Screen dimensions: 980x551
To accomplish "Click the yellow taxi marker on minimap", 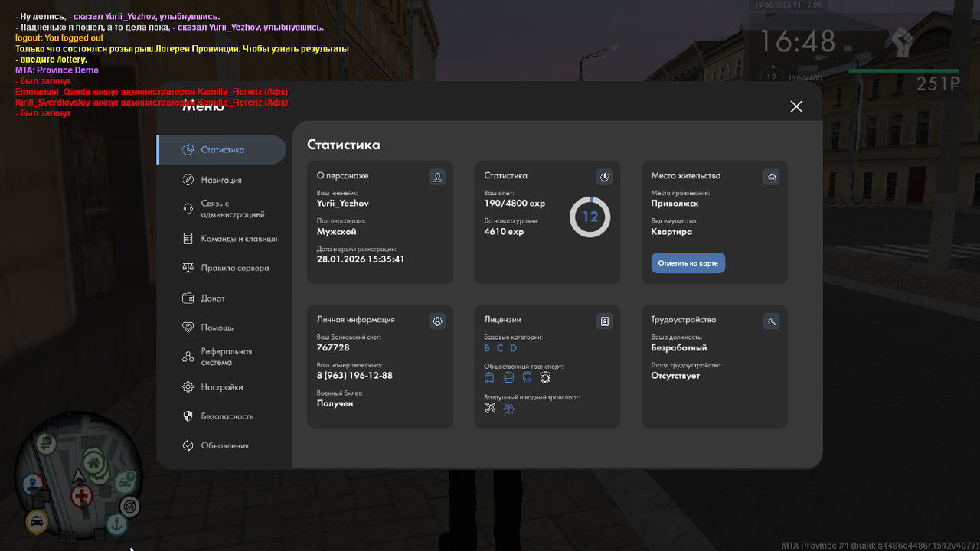I will pyautogui.click(x=36, y=523).
